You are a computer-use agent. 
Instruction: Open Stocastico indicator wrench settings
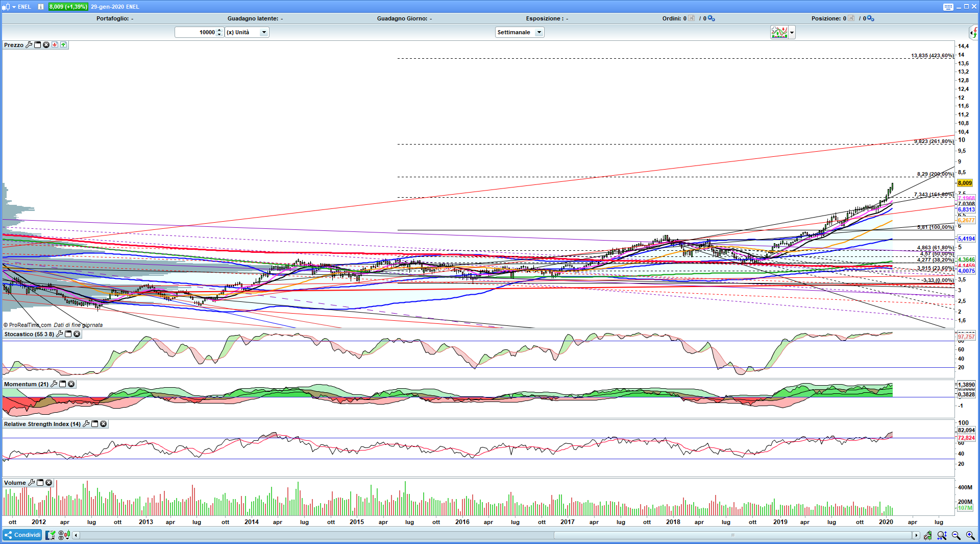pos(59,334)
